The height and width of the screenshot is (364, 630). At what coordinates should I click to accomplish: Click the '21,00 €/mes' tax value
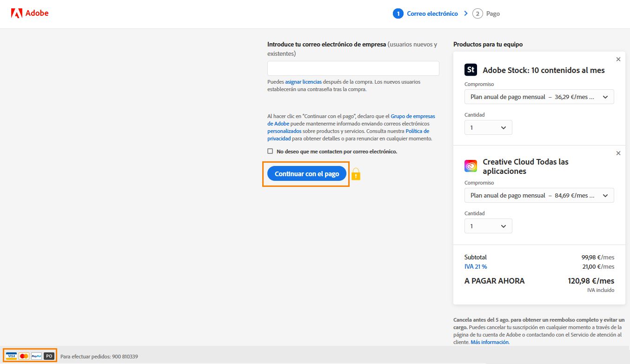pyautogui.click(x=598, y=266)
